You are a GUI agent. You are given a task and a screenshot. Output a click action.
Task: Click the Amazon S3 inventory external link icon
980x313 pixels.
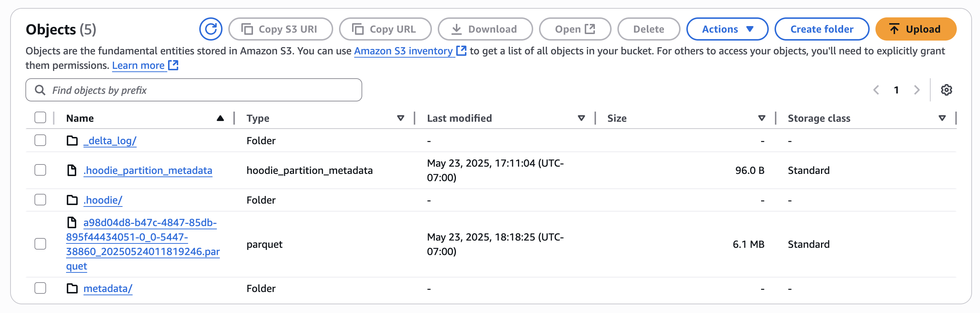[461, 50]
